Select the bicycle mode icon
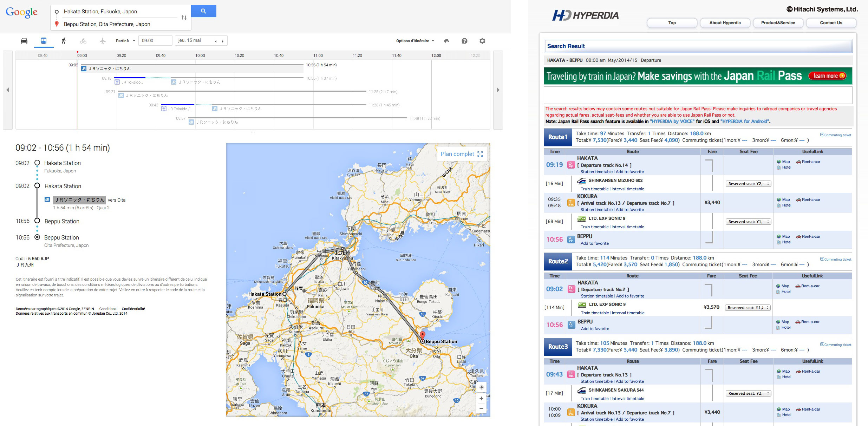 point(83,41)
